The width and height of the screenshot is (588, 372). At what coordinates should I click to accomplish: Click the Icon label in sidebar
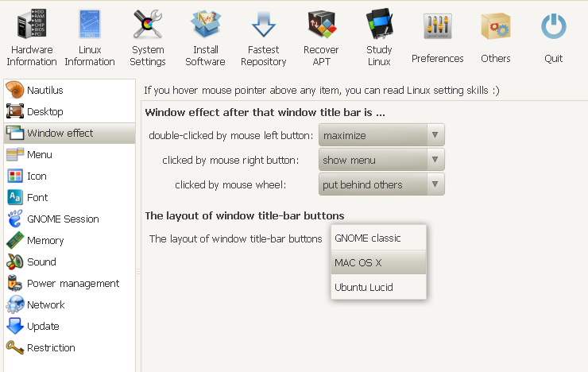coord(37,176)
